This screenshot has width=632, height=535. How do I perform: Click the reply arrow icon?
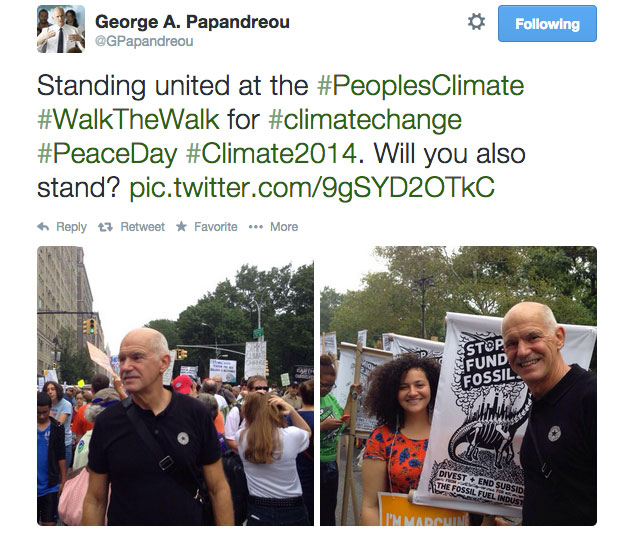[x=43, y=227]
